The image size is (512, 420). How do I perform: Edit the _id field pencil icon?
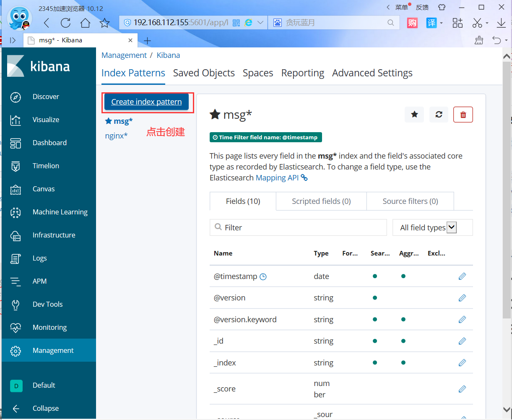[x=462, y=341]
